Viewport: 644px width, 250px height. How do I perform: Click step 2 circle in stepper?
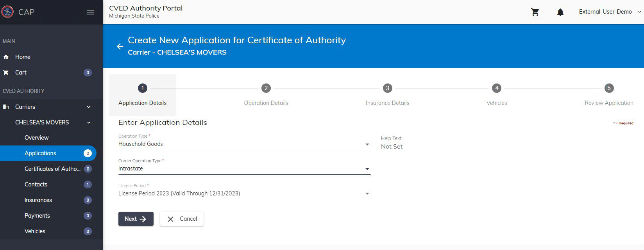(266, 88)
